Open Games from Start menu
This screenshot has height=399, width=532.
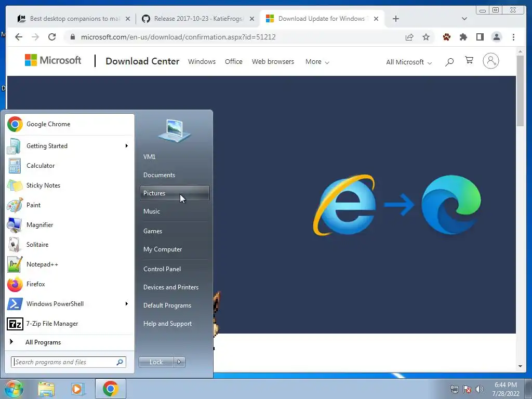pos(175,231)
